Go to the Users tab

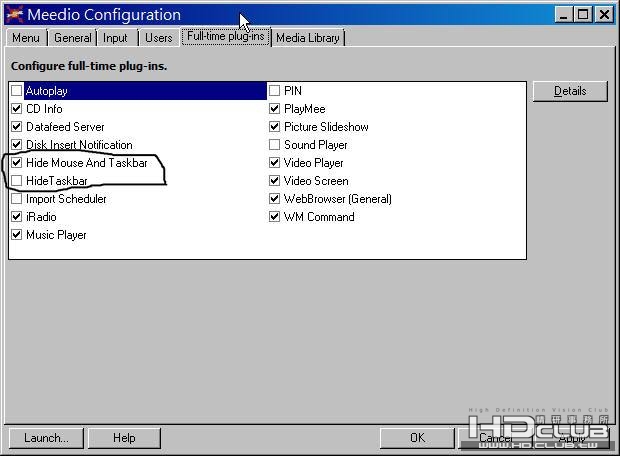pos(159,38)
